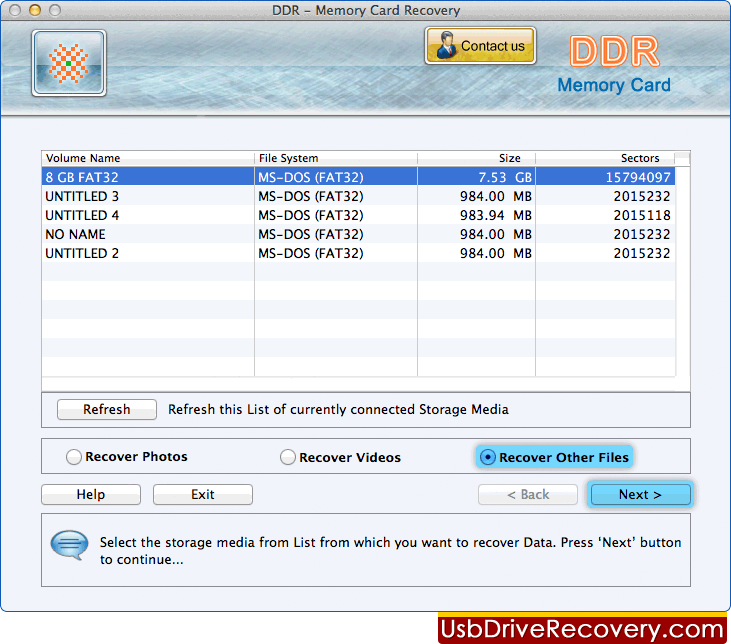Viewport: 731px width, 644px height.
Task: Go back with the Back button
Action: pyautogui.click(x=528, y=494)
